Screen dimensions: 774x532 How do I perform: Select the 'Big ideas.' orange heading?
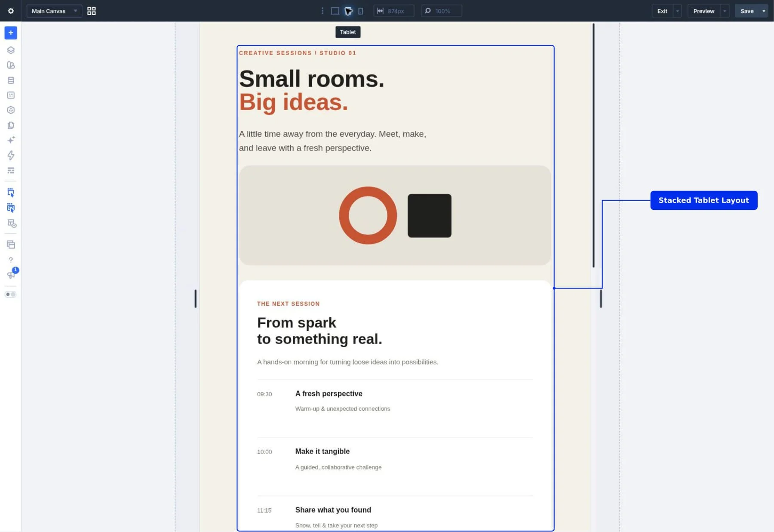(294, 102)
